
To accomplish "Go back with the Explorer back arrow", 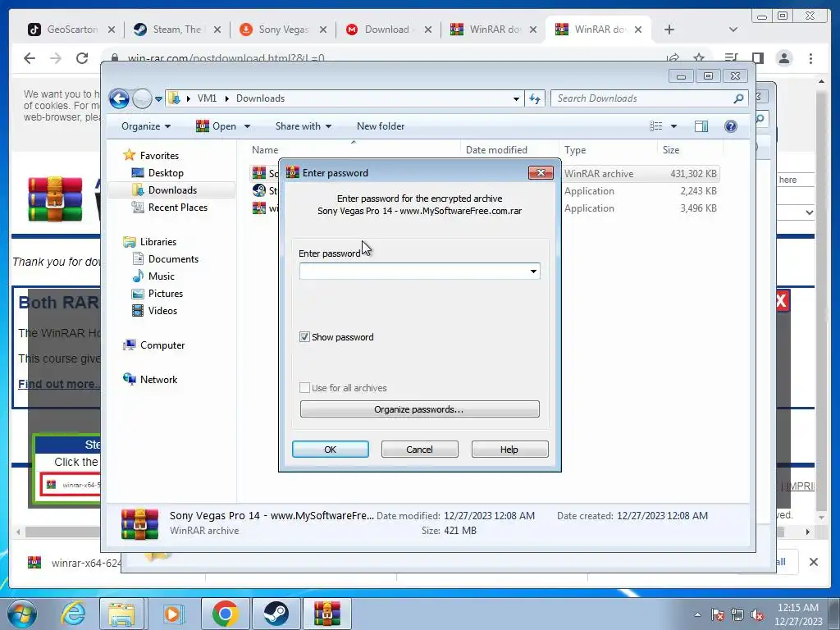I will click(119, 98).
